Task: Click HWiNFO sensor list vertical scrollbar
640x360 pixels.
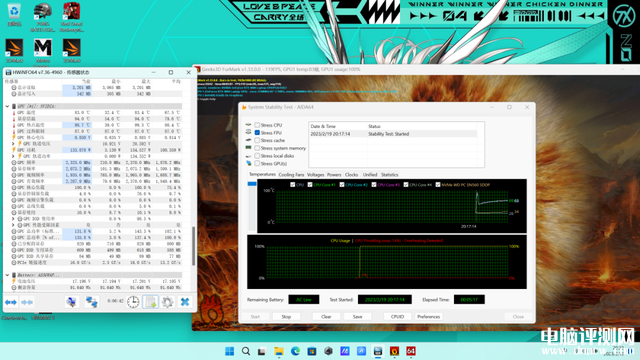Action: click(x=194, y=246)
